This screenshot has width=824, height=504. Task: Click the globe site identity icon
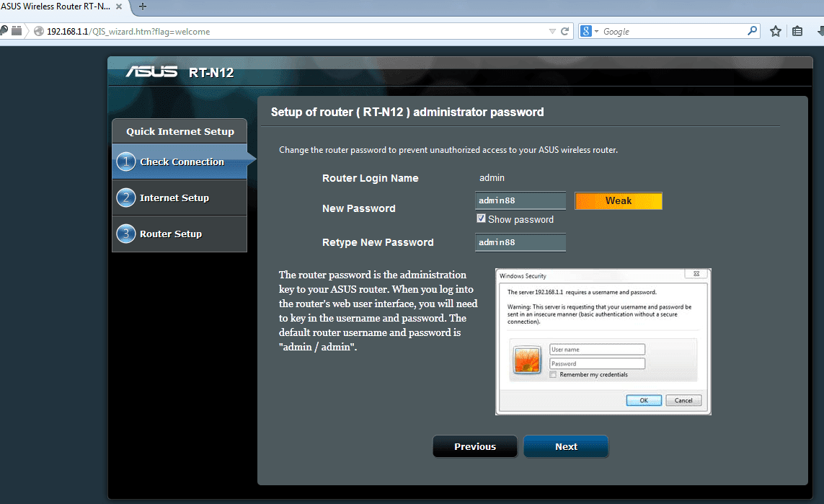39,31
